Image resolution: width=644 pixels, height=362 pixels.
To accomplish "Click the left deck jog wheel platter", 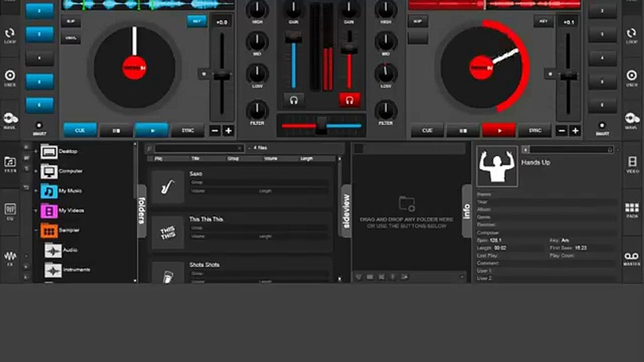I will [x=134, y=67].
